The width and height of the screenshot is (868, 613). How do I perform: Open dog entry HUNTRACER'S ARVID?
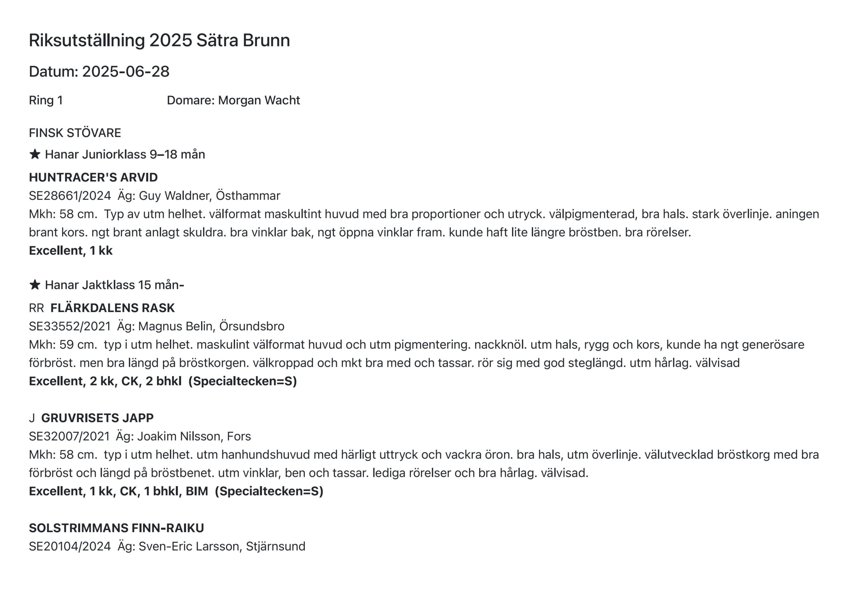pos(93,177)
